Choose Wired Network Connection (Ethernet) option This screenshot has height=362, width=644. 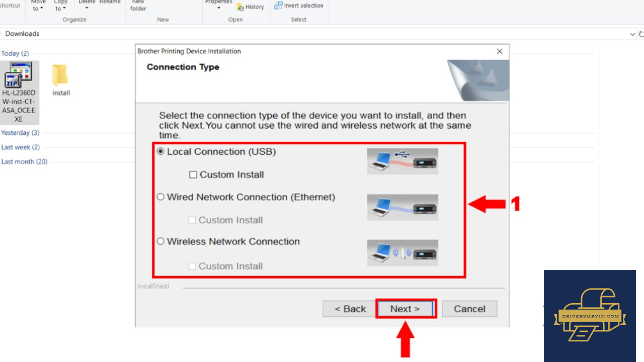click(x=161, y=197)
